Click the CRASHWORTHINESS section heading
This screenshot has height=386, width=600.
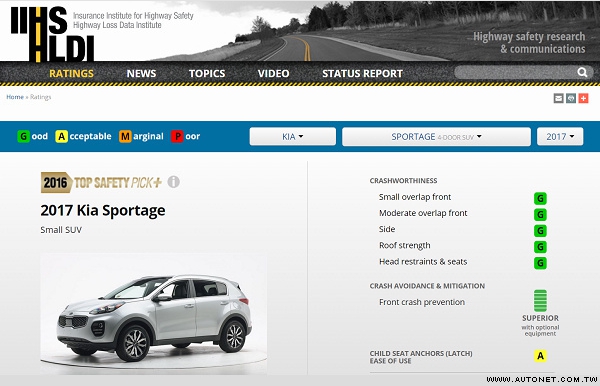pos(403,181)
